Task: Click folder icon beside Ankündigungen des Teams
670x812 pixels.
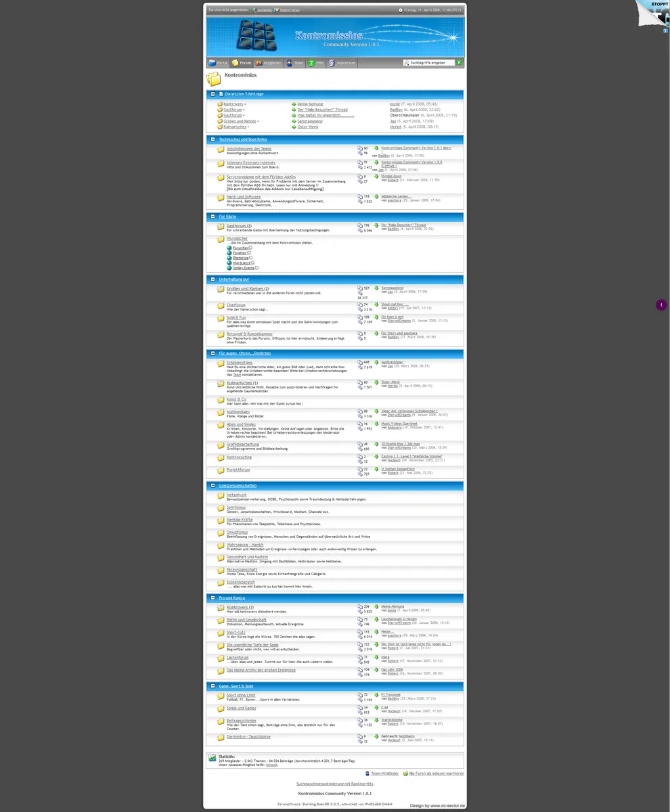Action: click(221, 150)
